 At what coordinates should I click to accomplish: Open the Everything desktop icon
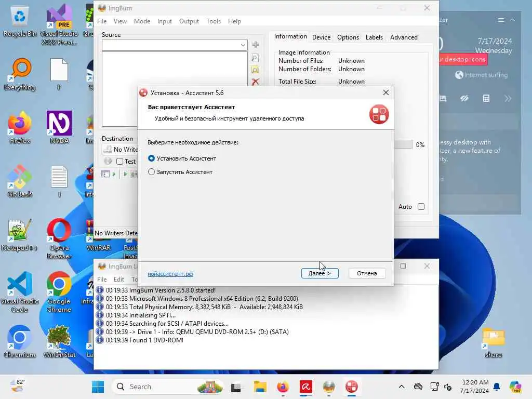[20, 75]
